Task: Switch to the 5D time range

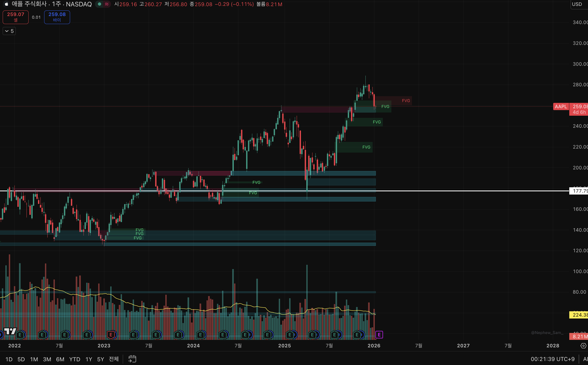Action: (21, 359)
